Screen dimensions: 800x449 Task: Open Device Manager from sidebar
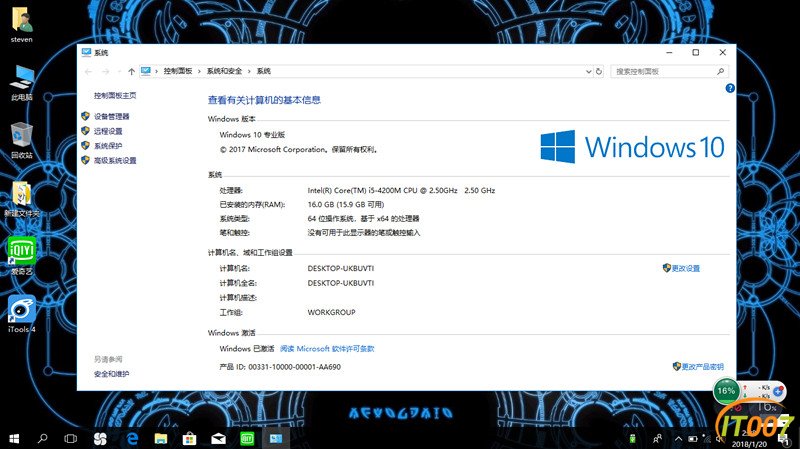111,117
